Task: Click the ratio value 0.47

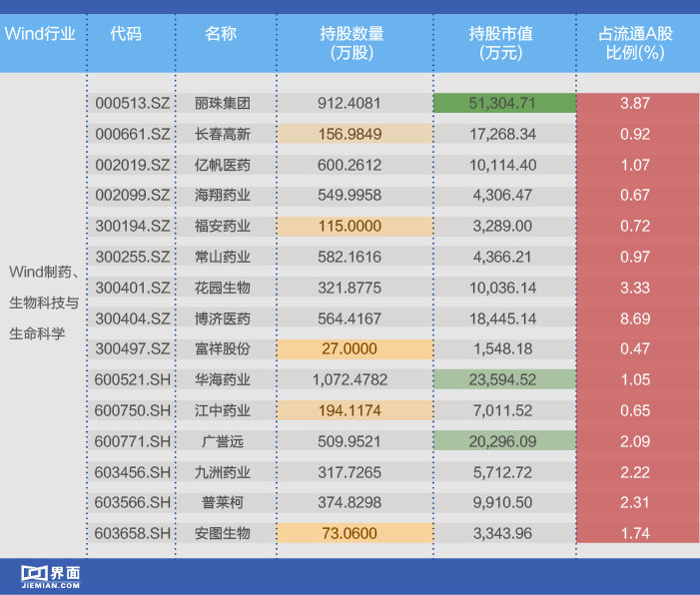Action: (635, 348)
